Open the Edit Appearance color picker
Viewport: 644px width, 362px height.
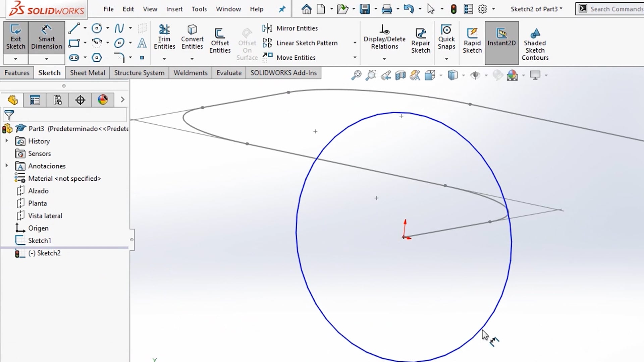(x=513, y=75)
